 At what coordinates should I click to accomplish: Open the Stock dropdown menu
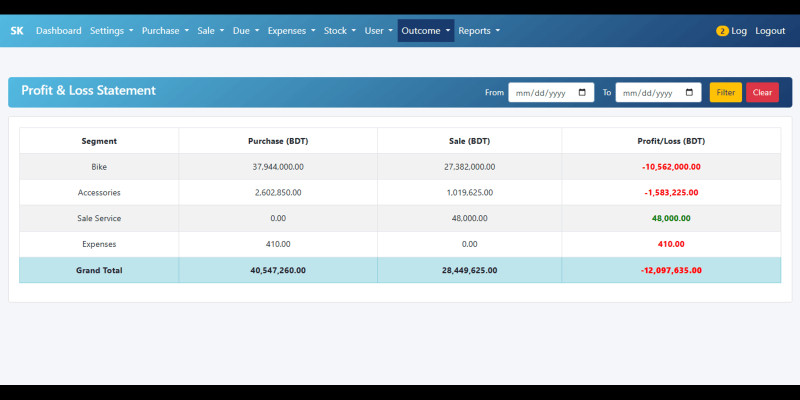pyautogui.click(x=339, y=31)
